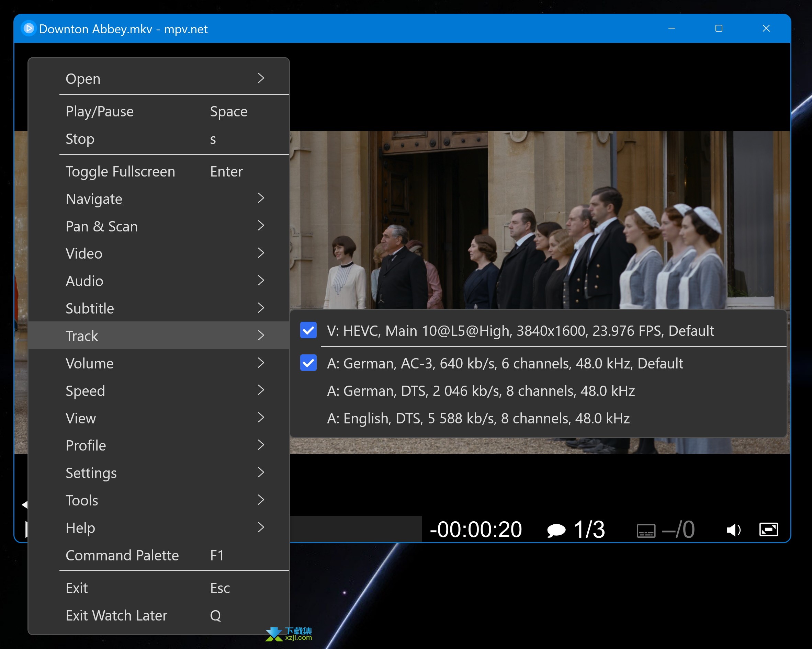Expand the Video submenu
This screenshot has height=649, width=812.
[163, 254]
